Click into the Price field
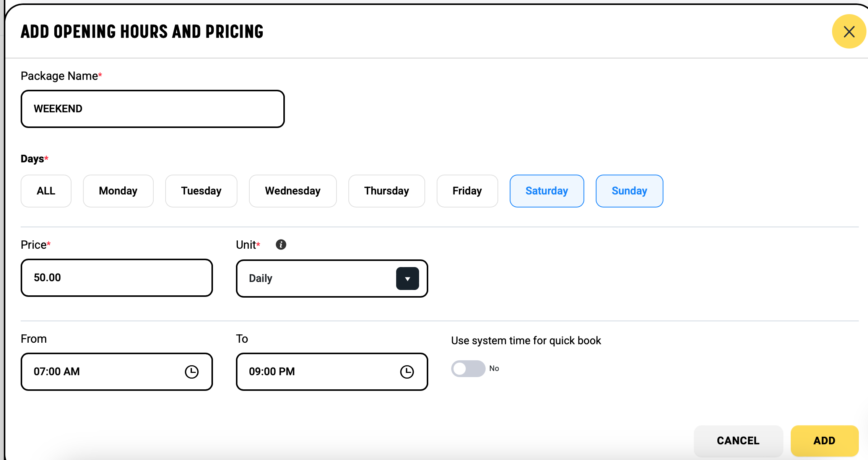The height and width of the screenshot is (460, 868). [x=116, y=278]
